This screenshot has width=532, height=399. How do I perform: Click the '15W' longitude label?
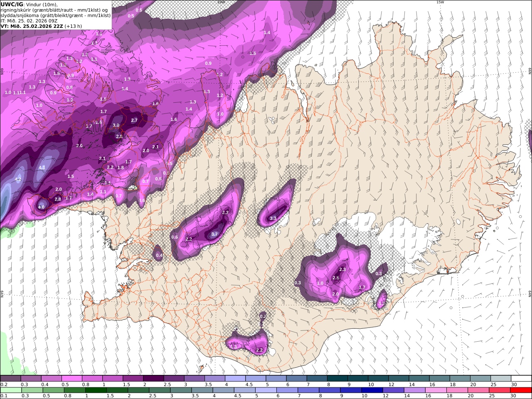(440, 2)
